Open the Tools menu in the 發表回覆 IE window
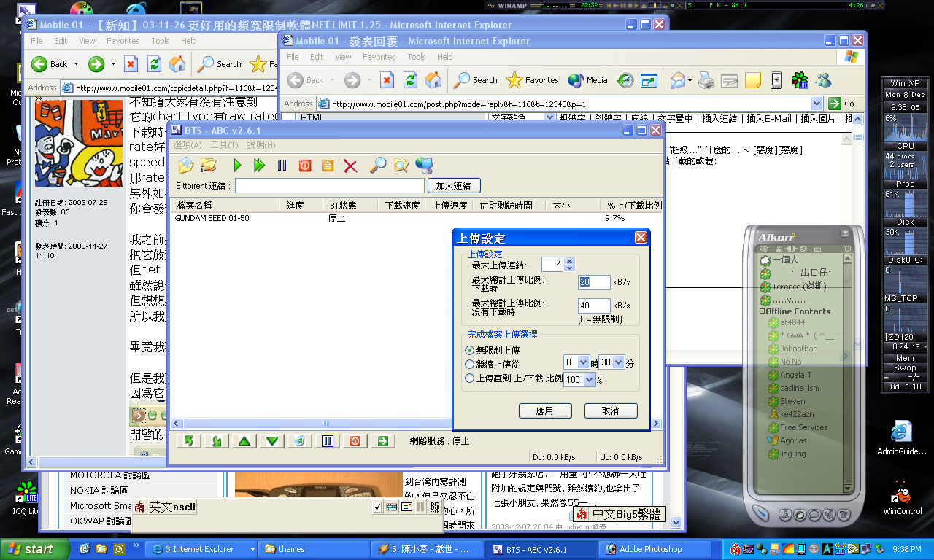Screen dimensions: 934x560 417,57
